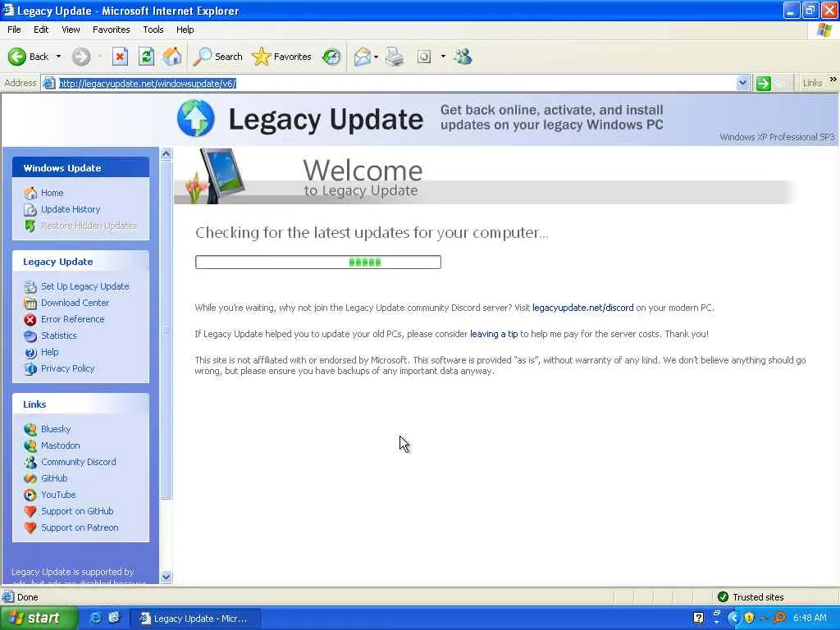The image size is (840, 630).
Task: Click the Error Reference red X icon
Action: coord(30,320)
